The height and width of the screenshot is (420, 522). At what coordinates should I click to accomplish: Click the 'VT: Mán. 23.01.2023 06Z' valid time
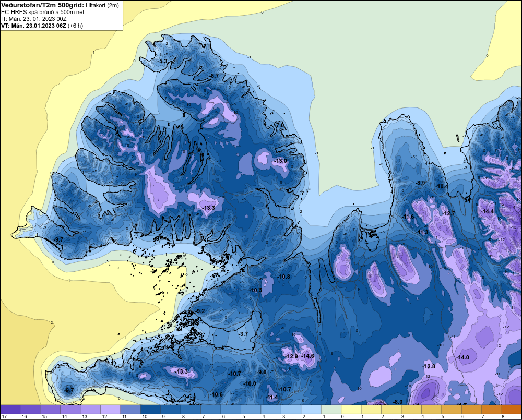[x=33, y=26]
